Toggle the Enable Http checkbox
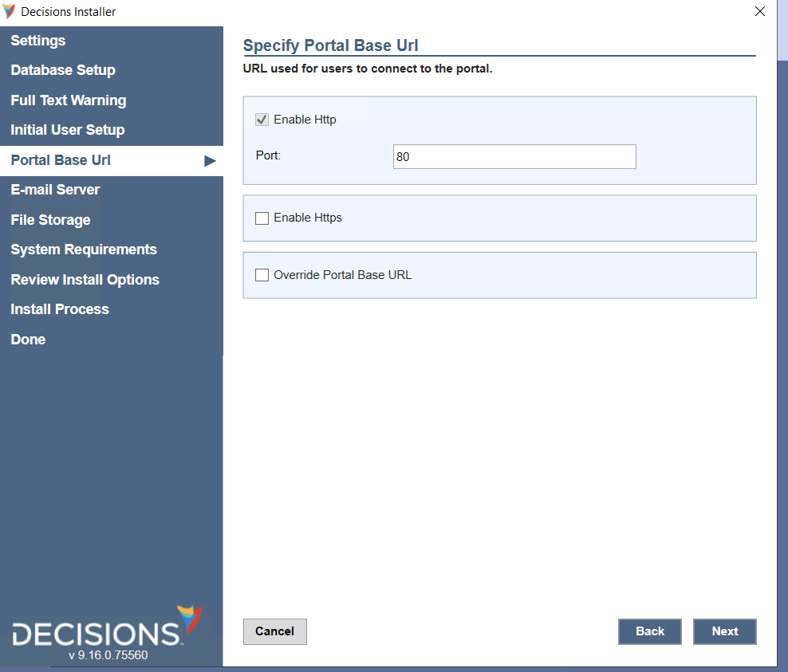The width and height of the screenshot is (788, 672). [262, 120]
